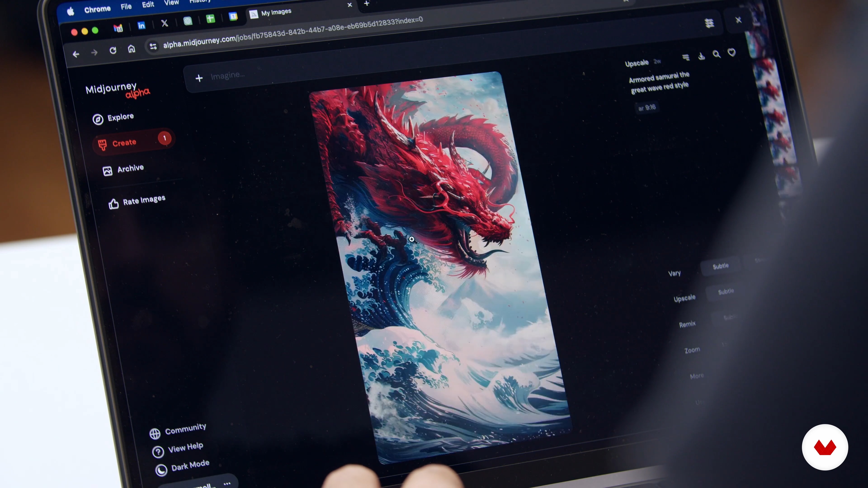Image resolution: width=868 pixels, height=488 pixels.
Task: Open the options menu lines icon
Action: pos(686,57)
